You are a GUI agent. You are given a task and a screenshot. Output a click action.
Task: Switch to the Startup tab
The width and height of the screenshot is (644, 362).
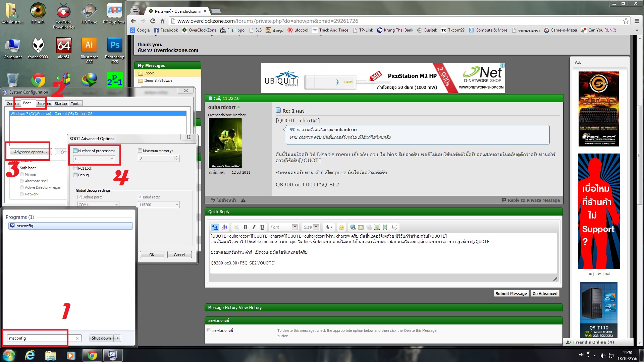pos(61,104)
